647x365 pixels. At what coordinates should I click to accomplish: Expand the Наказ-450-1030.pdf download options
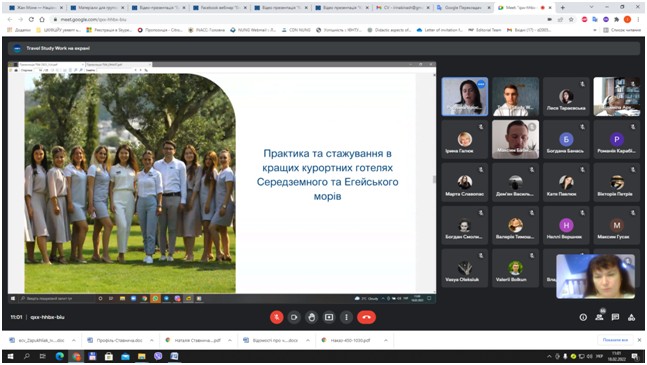386,340
